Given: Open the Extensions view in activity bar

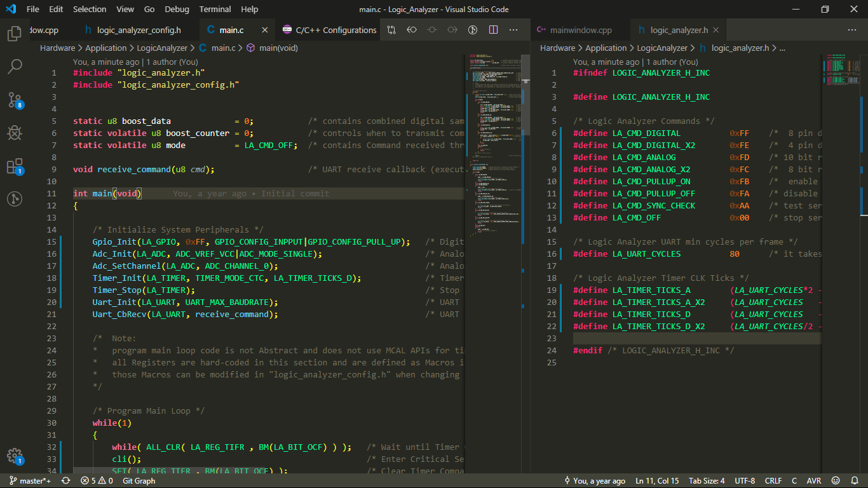Looking at the screenshot, I should pyautogui.click(x=14, y=166).
